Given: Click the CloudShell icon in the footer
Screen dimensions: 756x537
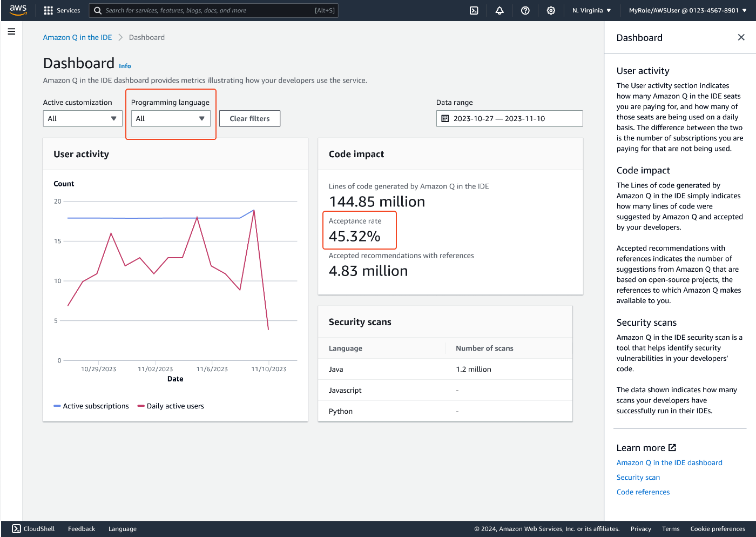Looking at the screenshot, I should [x=17, y=529].
